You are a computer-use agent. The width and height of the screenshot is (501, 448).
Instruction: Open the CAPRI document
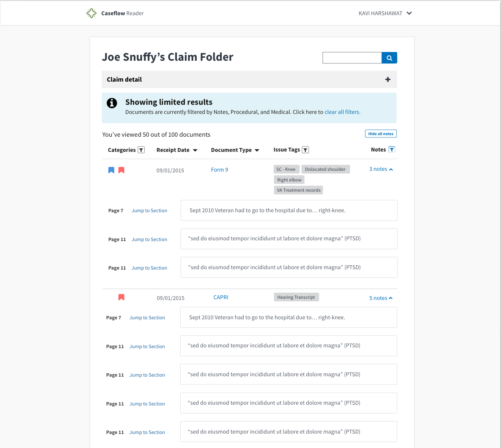click(221, 297)
